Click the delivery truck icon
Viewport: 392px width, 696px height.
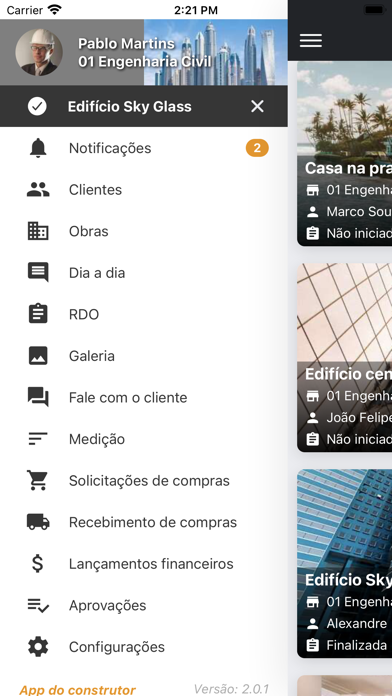[38, 522]
